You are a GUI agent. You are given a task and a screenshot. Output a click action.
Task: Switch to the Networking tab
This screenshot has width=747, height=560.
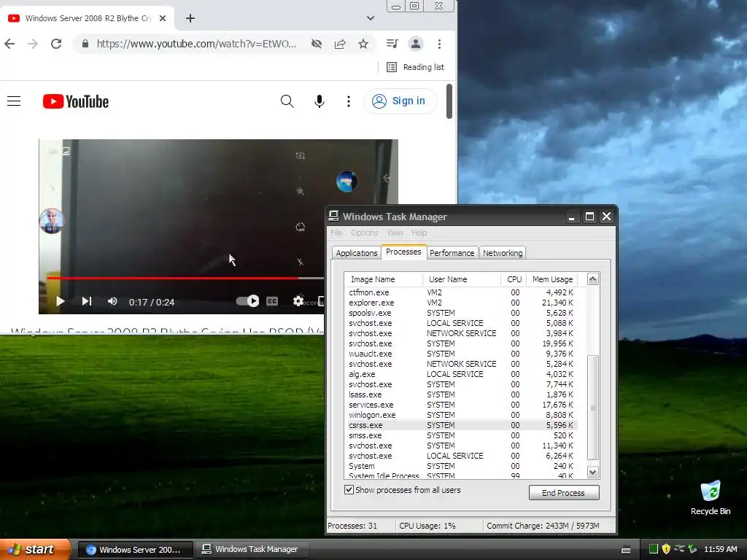coord(503,253)
